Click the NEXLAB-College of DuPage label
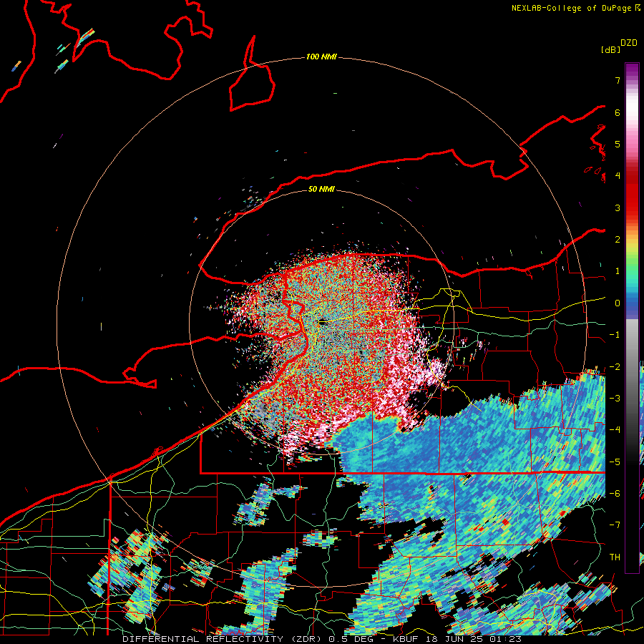This screenshot has width=644, height=644. pyautogui.click(x=572, y=8)
